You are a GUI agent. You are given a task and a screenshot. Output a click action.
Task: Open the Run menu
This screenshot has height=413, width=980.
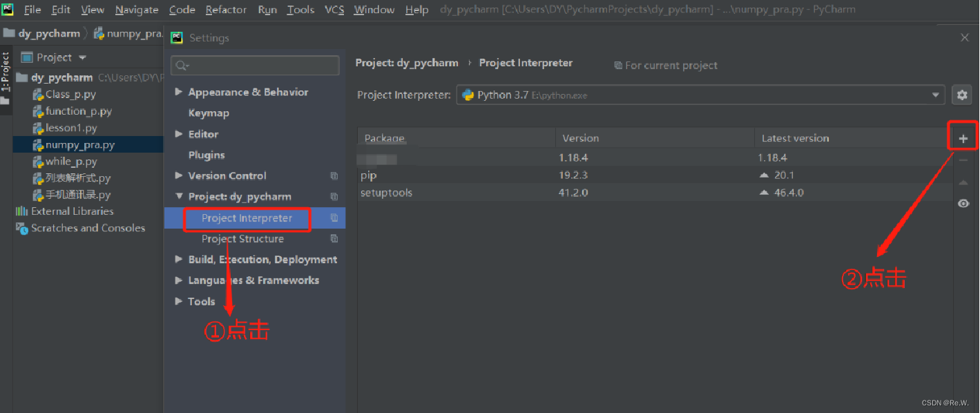click(267, 10)
